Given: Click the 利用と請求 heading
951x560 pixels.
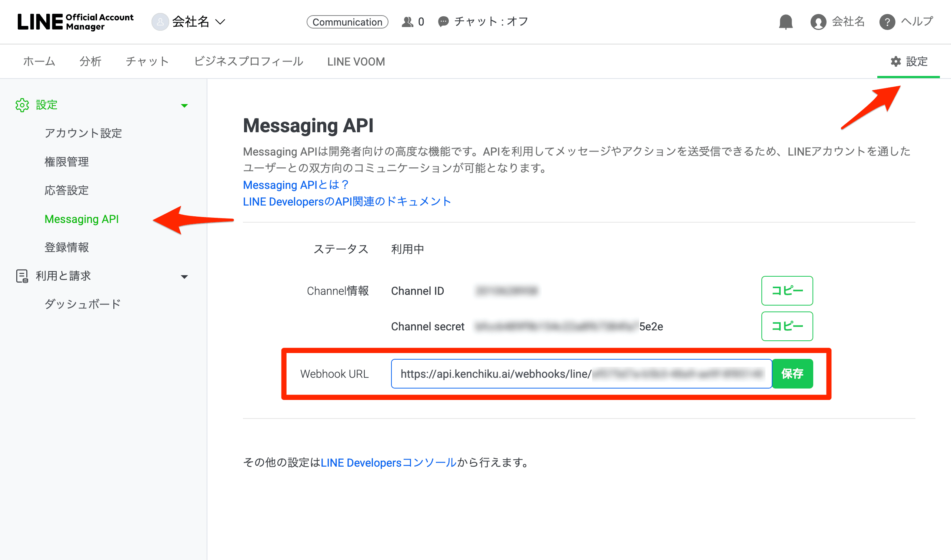Looking at the screenshot, I should click(63, 276).
